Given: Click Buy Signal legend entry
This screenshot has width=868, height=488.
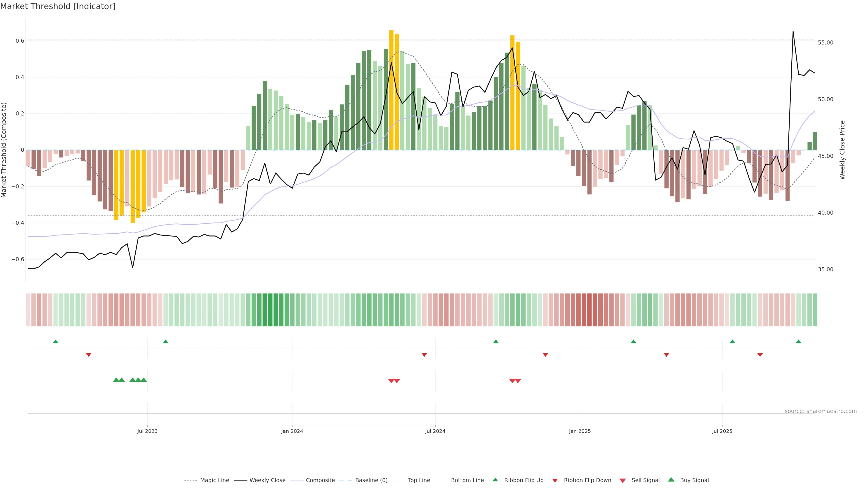Looking at the screenshot, I should click(x=694, y=480).
